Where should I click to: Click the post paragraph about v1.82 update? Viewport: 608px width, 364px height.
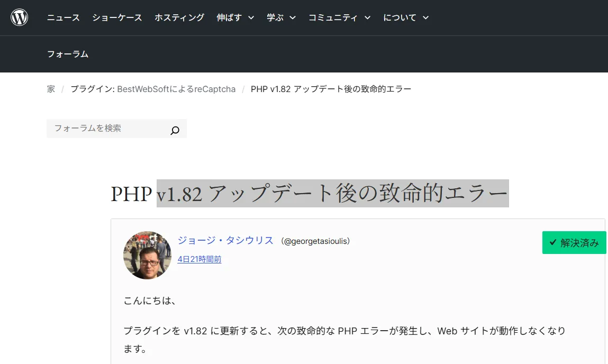(344, 340)
